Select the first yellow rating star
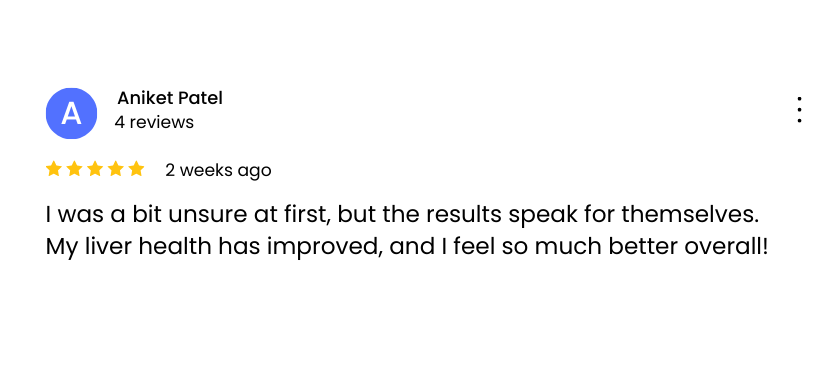This screenshot has height=380, width=840. point(54,169)
